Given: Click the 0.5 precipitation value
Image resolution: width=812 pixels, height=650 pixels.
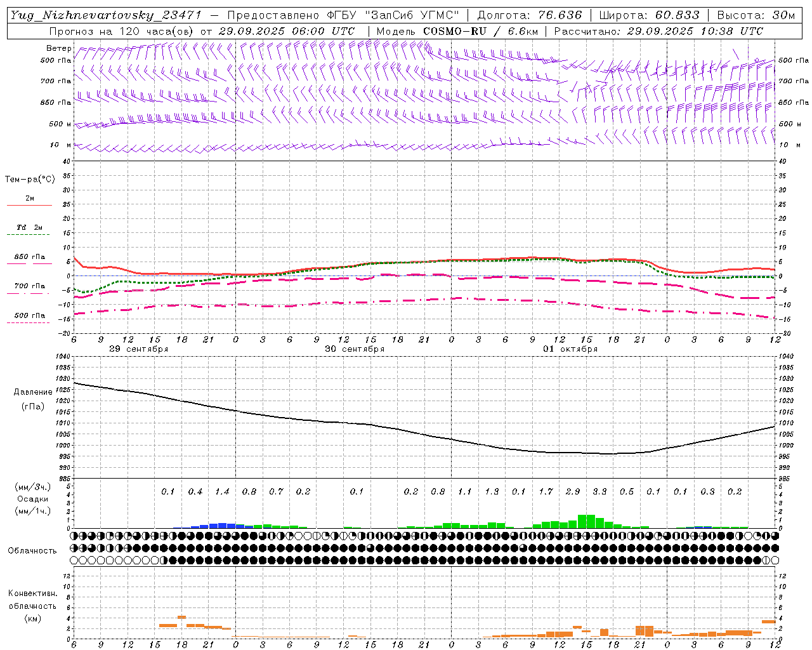Looking at the screenshot, I should point(627,492).
